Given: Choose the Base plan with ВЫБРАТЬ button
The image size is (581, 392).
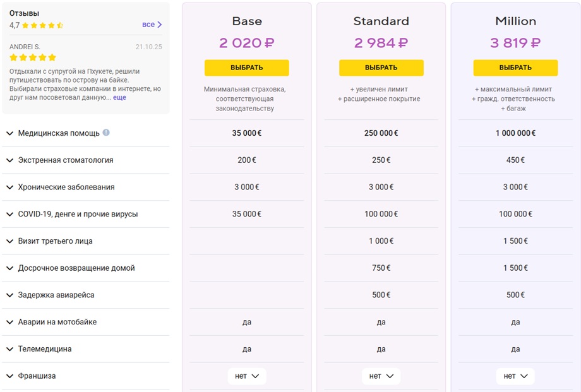Looking at the screenshot, I should coord(247,68).
